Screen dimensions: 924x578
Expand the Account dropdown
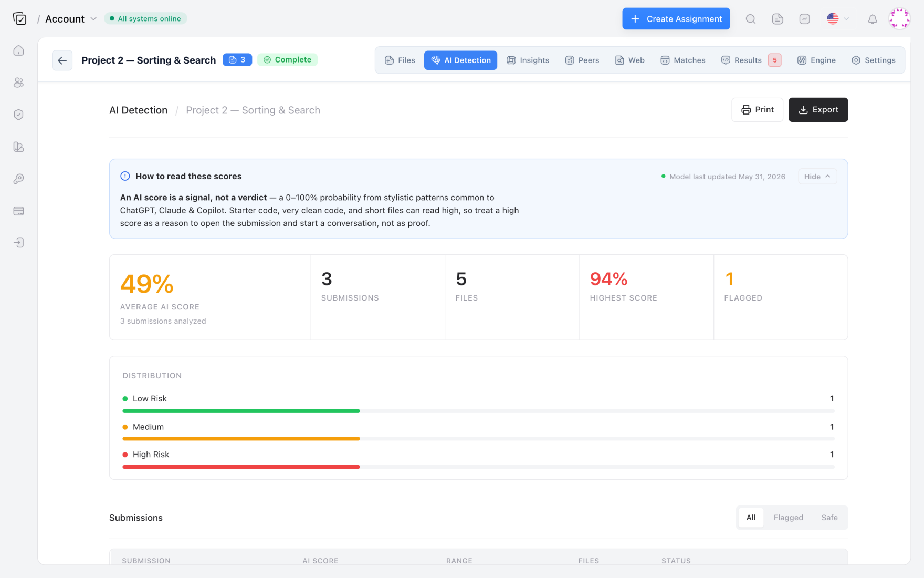[71, 19]
